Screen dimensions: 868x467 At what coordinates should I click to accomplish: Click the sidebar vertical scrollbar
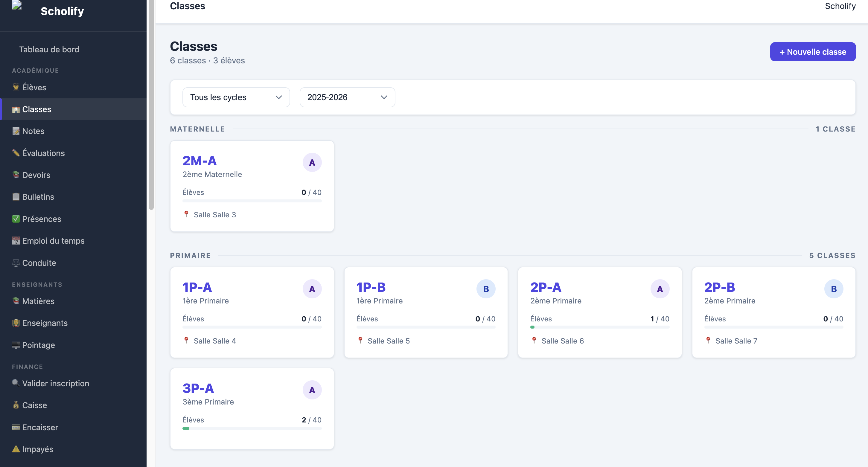click(151, 104)
